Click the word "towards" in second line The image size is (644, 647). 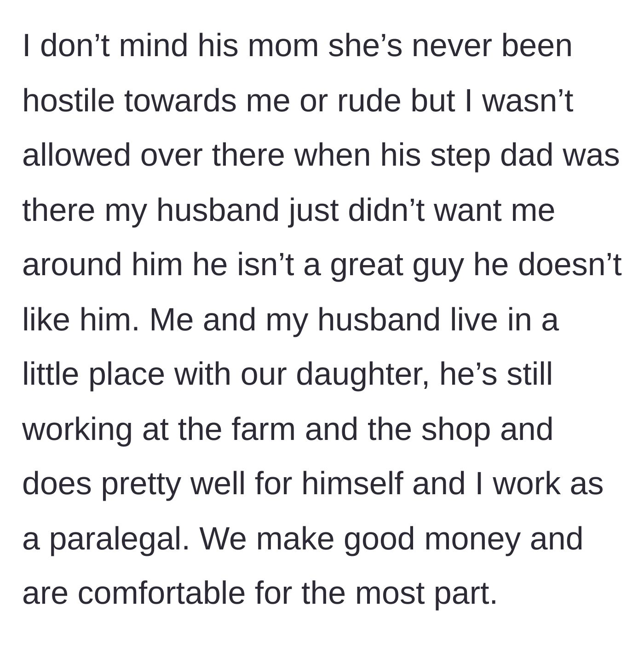coord(180,100)
